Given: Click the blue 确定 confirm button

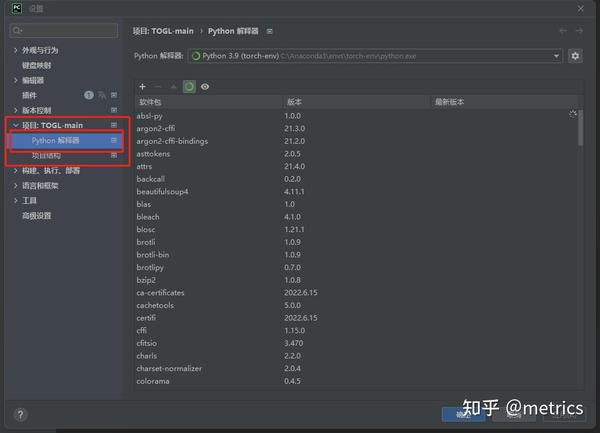Looking at the screenshot, I should pos(463,415).
